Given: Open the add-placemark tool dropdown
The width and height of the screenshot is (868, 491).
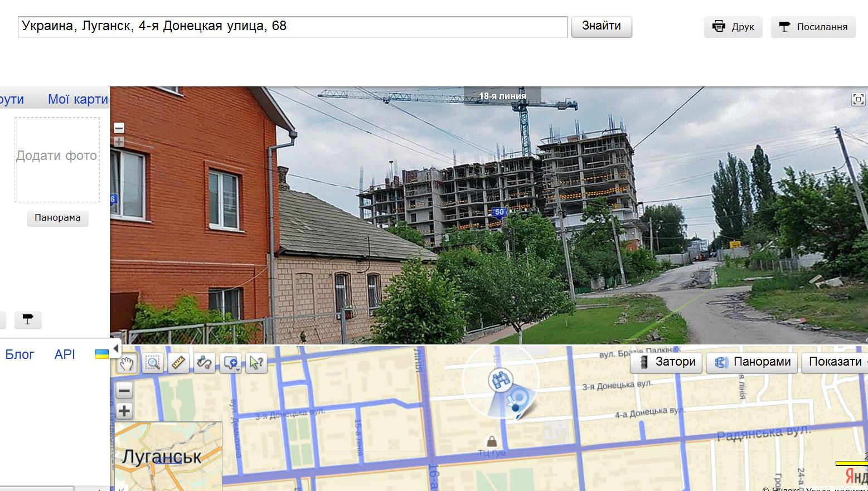Looking at the screenshot, I should [231, 363].
